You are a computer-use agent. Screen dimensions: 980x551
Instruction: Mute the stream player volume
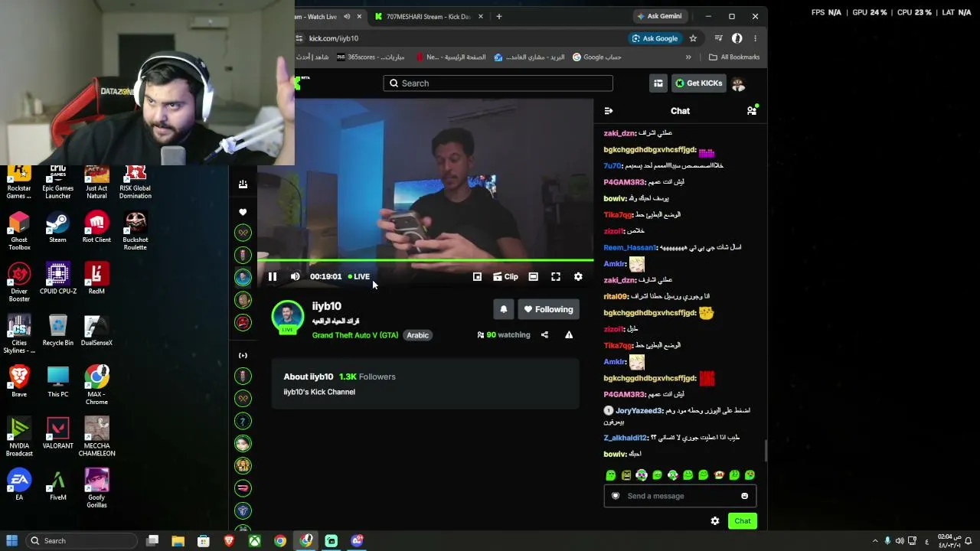(x=296, y=277)
